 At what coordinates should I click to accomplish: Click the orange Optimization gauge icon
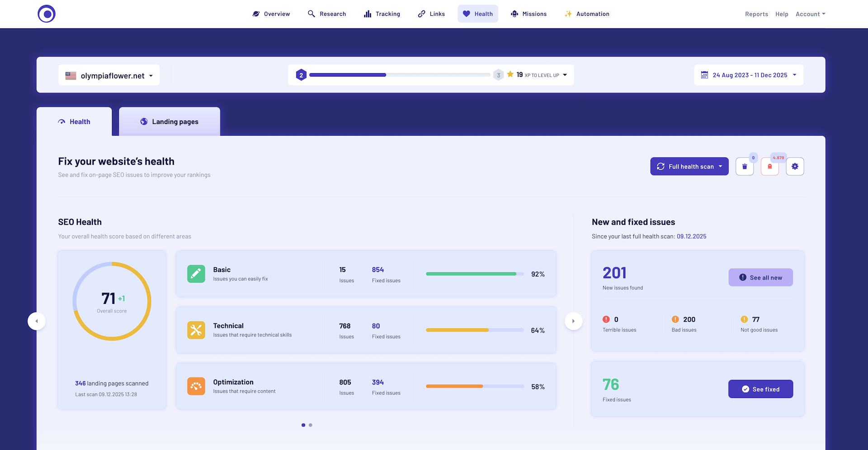(x=196, y=386)
